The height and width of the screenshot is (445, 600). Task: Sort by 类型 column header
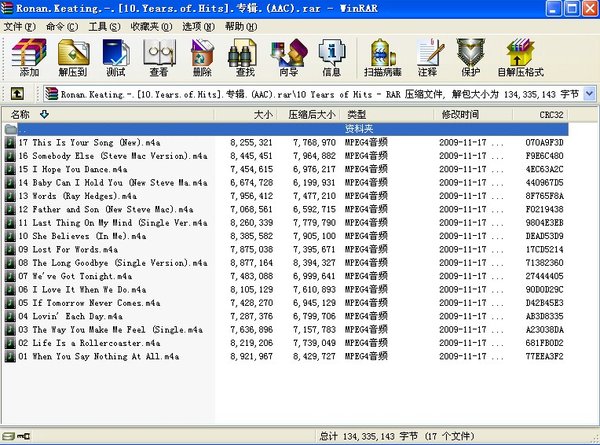(x=387, y=114)
